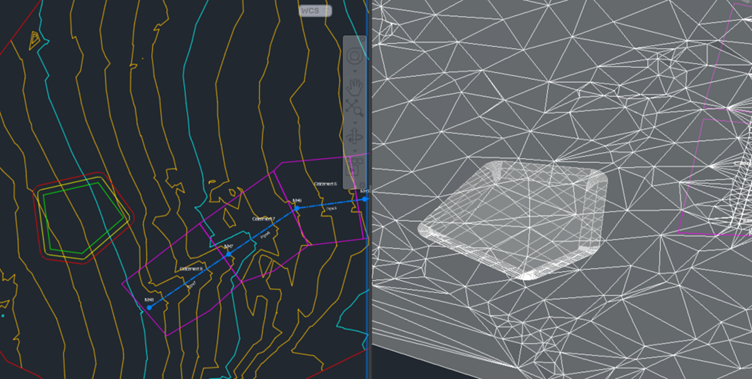Open the ShowMotion tool in navigation bar
The width and height of the screenshot is (752, 379).
pos(355,166)
